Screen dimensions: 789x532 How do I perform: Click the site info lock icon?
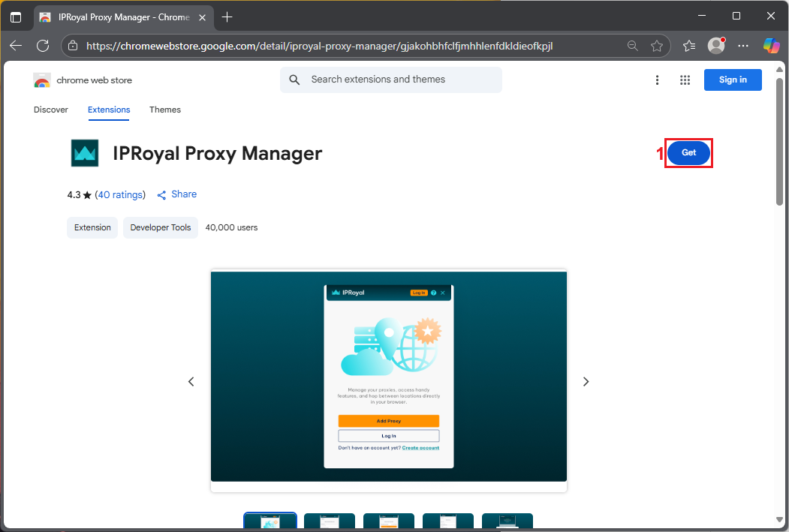(73, 46)
